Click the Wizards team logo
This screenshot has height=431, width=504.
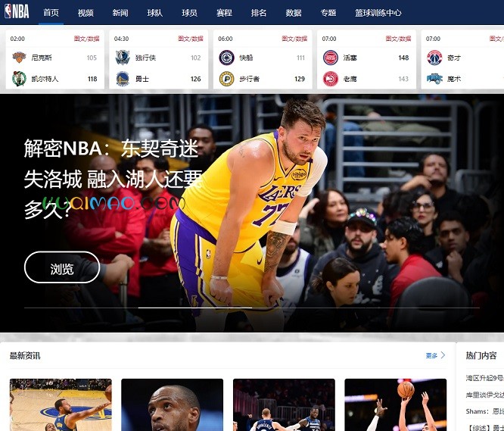[x=434, y=58]
